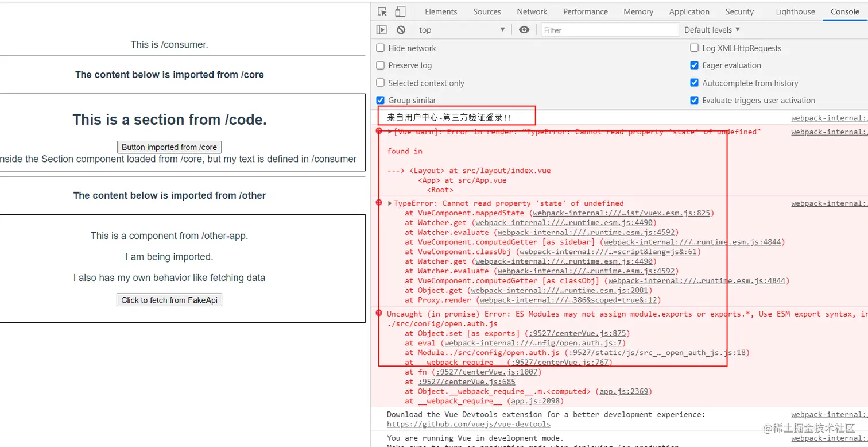Click heading This is a section from /code.
Image resolution: width=868 pixels, height=447 pixels.
click(169, 120)
